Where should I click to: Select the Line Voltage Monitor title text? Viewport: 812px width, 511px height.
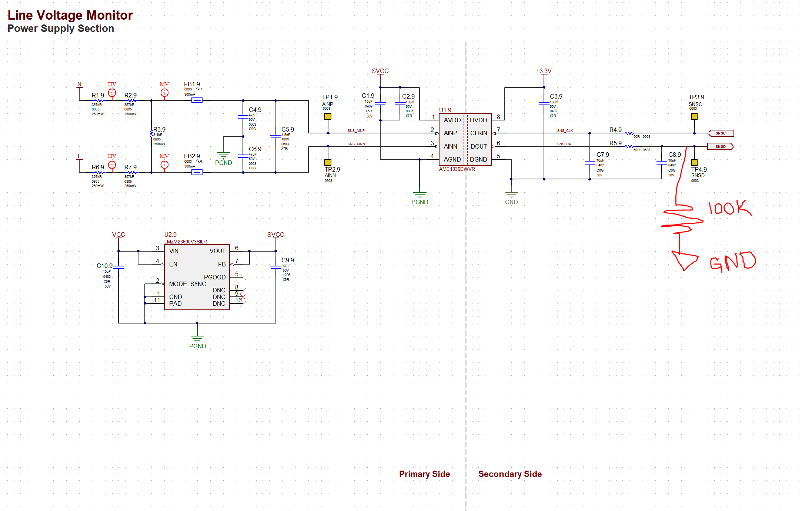click(70, 15)
